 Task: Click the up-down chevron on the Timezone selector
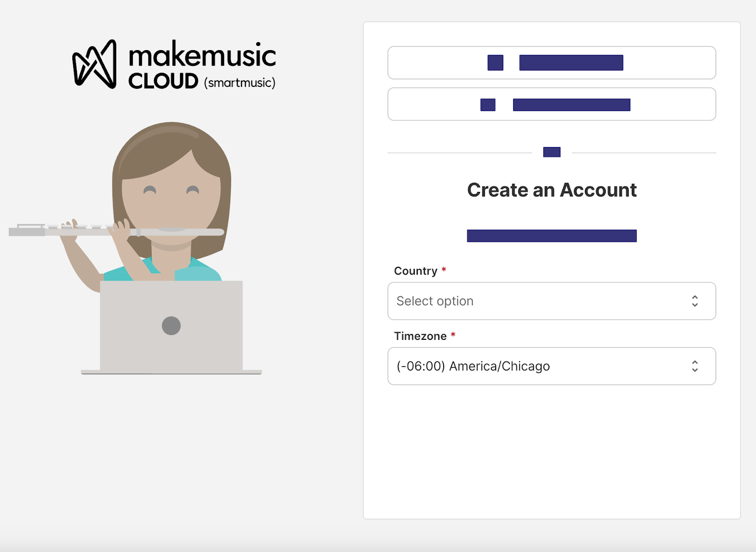point(695,366)
